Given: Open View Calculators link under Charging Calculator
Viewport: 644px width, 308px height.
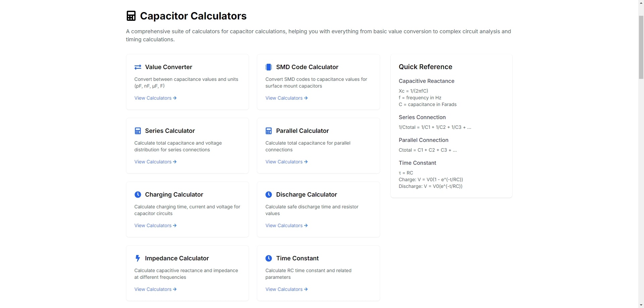Looking at the screenshot, I should (x=155, y=225).
